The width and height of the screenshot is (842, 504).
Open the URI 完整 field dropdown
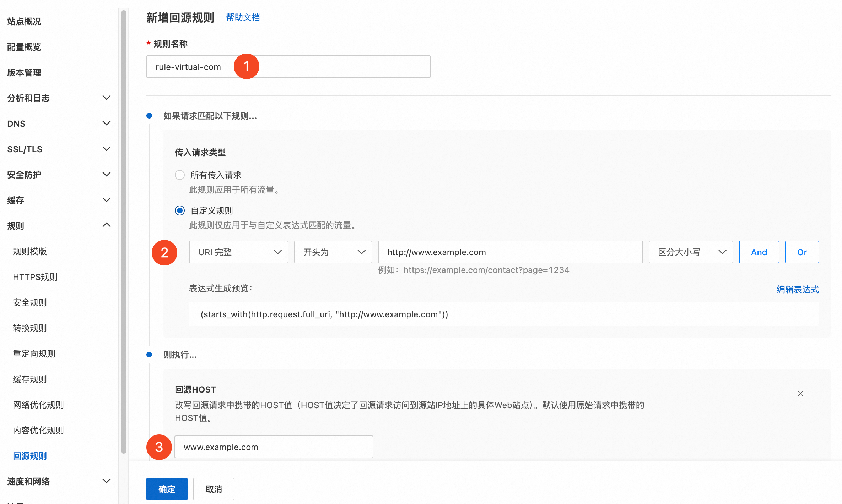tap(238, 252)
